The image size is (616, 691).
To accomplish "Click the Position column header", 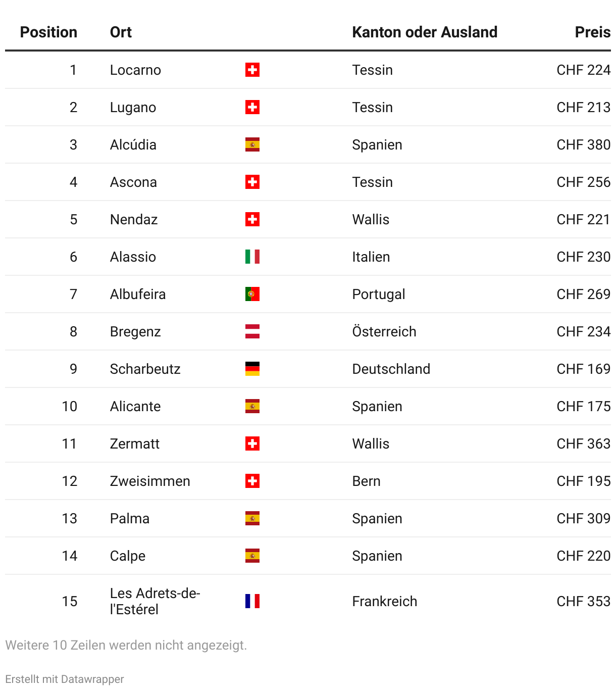I will pos(48,32).
